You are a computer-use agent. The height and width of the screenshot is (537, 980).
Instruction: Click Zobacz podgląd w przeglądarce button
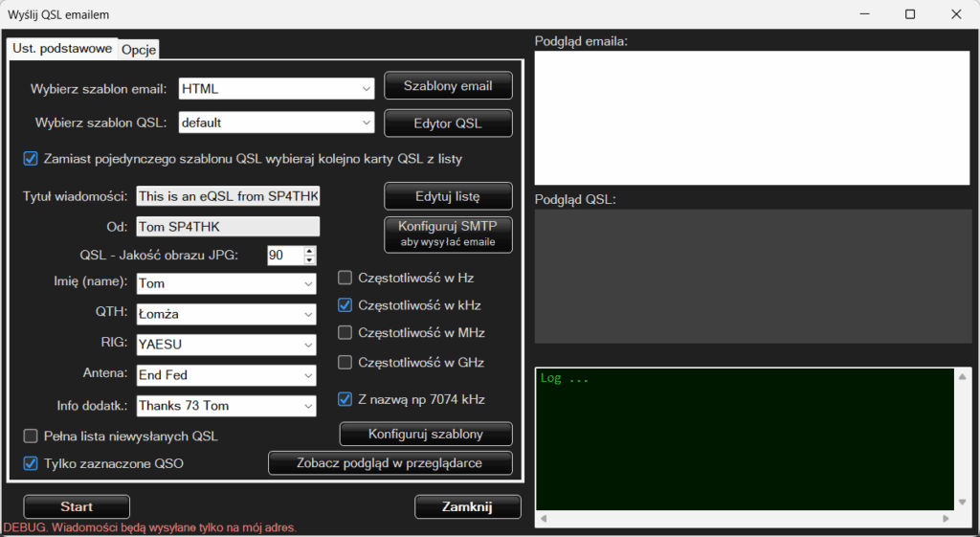coord(390,463)
